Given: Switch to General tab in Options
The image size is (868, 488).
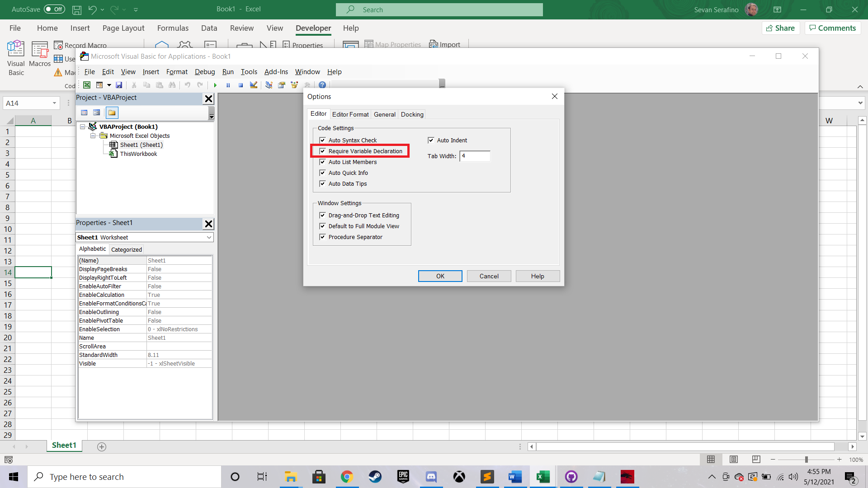Looking at the screenshot, I should click(385, 114).
